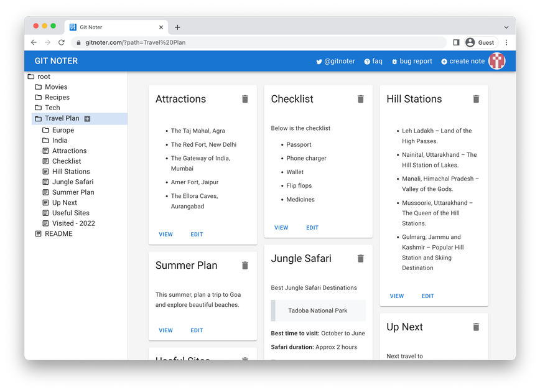540x392 pixels.
Task: Click the bug report icon
Action: (394, 61)
